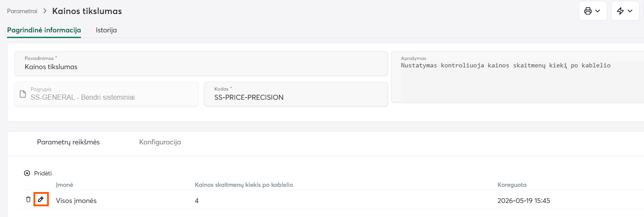
Task: Switch to the Istorija tab
Action: (x=106, y=30)
